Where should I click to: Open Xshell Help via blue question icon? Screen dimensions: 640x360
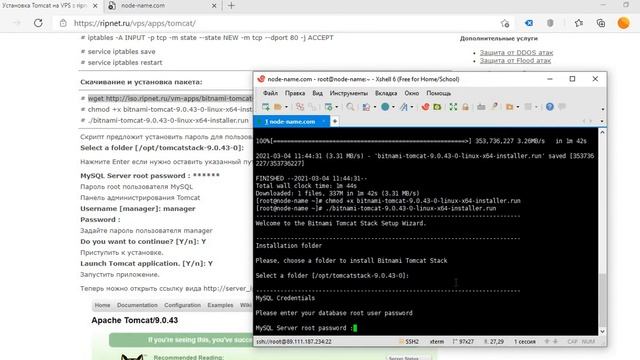550,107
